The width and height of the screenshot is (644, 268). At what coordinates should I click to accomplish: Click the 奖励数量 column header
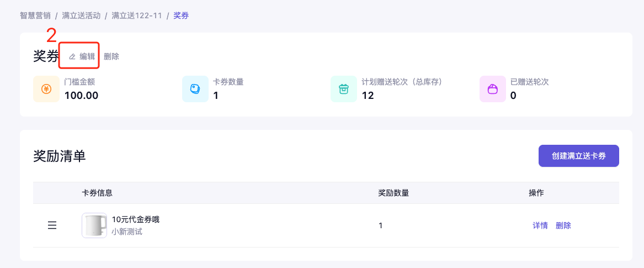393,193
